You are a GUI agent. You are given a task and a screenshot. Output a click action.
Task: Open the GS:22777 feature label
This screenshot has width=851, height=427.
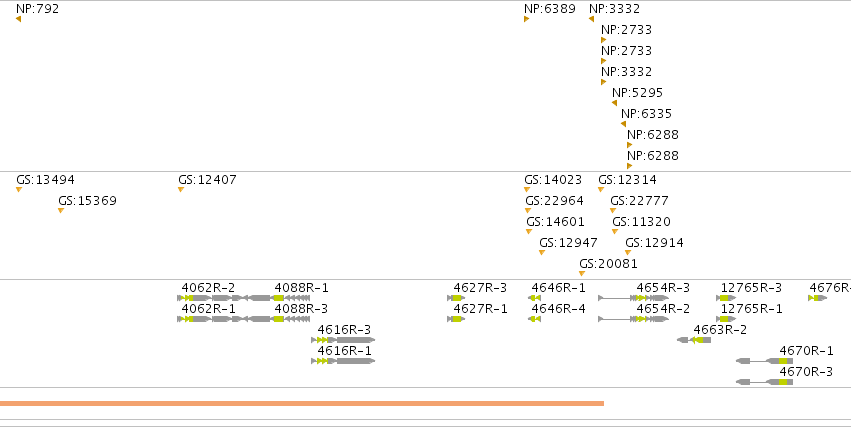639,201
